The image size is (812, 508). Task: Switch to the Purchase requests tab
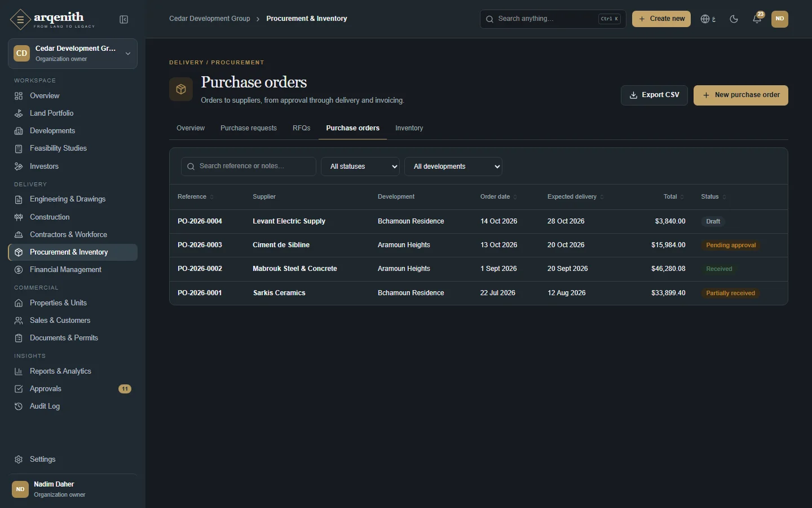click(x=249, y=128)
